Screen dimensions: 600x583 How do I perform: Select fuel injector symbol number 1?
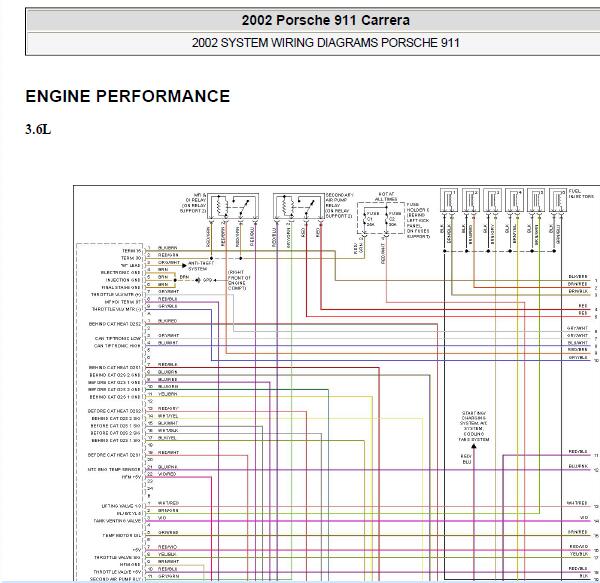[x=448, y=200]
